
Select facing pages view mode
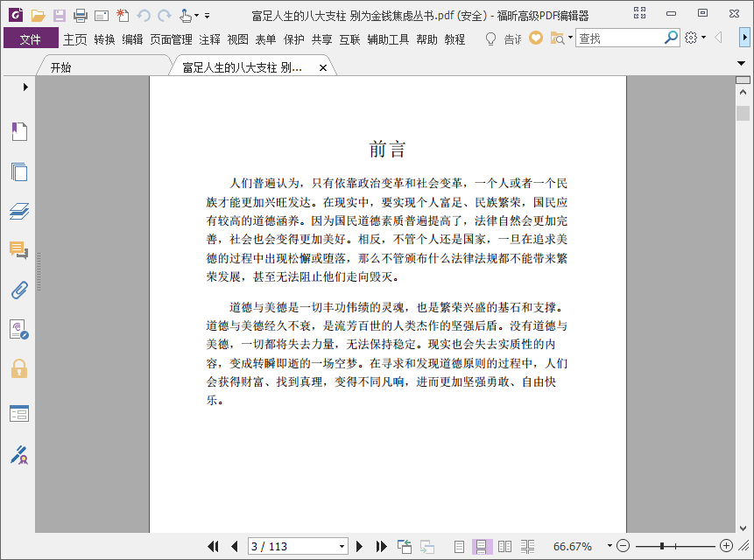coord(504,546)
